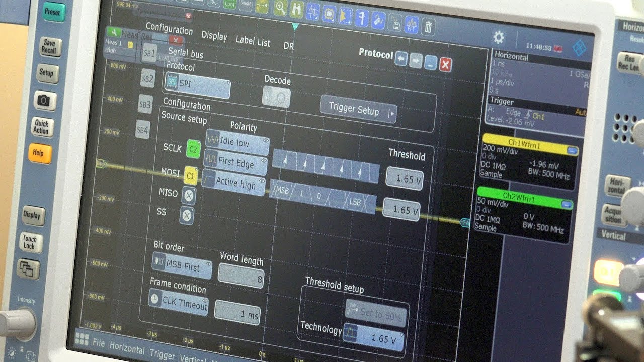The height and width of the screenshot is (362, 644).
Task: Click the Protocol dialog back arrow
Action: 401,60
